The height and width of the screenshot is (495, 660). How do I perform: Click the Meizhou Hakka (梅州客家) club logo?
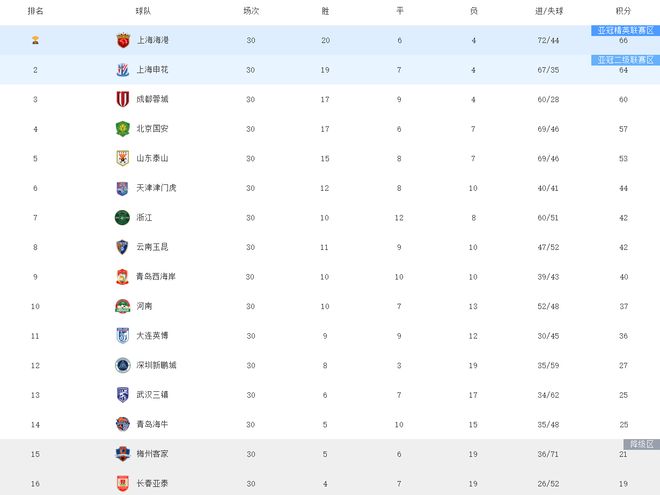[122, 454]
